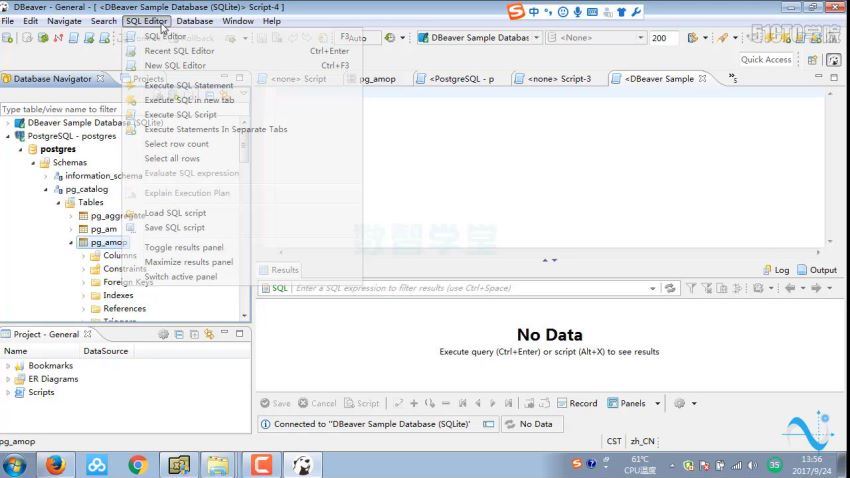Open the filter history dropdown arrow

(653, 288)
